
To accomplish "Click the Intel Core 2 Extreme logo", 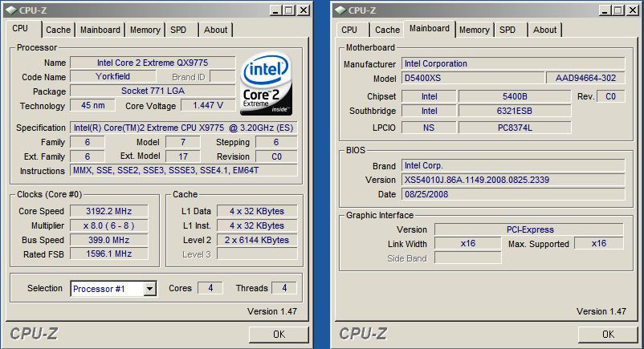I will pos(267,83).
